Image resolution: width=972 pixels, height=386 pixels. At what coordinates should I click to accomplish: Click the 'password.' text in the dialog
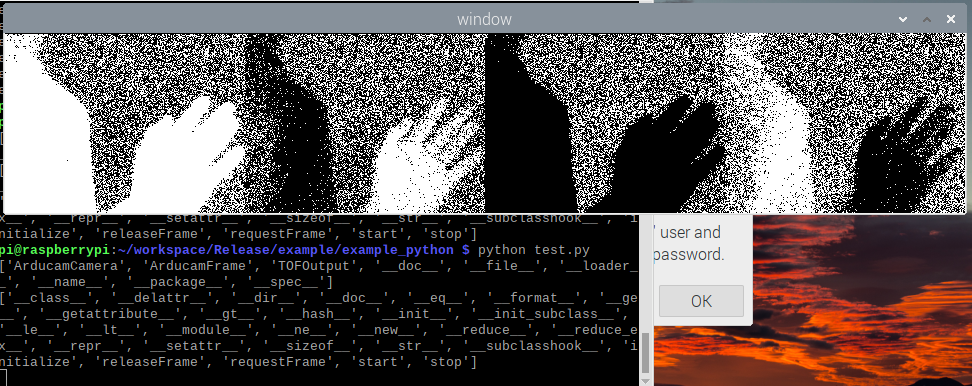[x=689, y=255]
